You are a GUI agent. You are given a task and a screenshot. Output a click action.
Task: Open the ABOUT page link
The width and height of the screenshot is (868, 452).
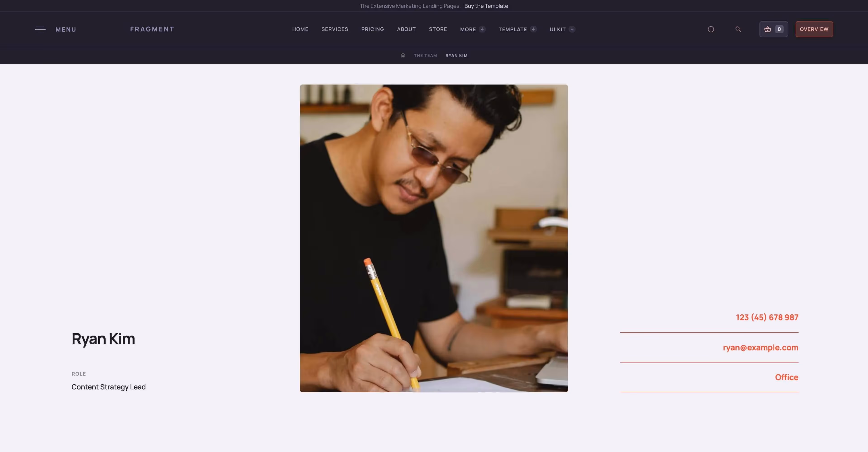click(x=406, y=29)
